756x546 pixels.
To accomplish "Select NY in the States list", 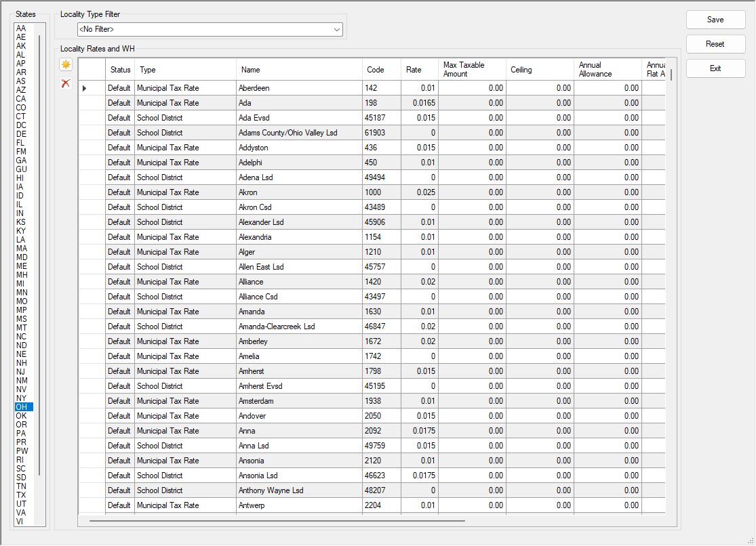I will click(x=21, y=398).
